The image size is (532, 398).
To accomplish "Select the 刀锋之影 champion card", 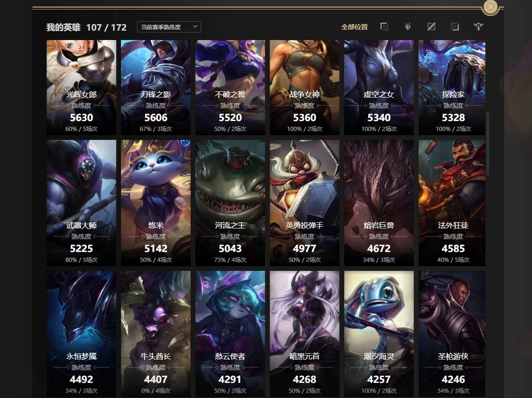I will click(x=156, y=88).
